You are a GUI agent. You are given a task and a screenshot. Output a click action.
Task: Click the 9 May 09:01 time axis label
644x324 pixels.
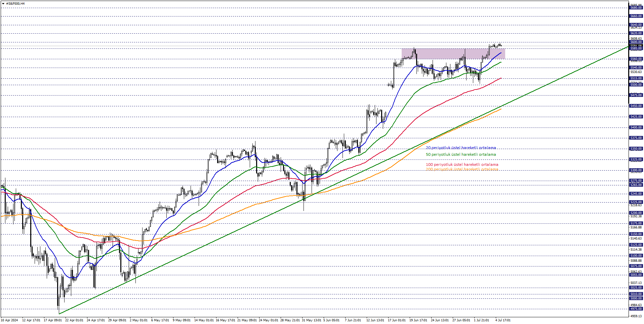(x=182, y=320)
